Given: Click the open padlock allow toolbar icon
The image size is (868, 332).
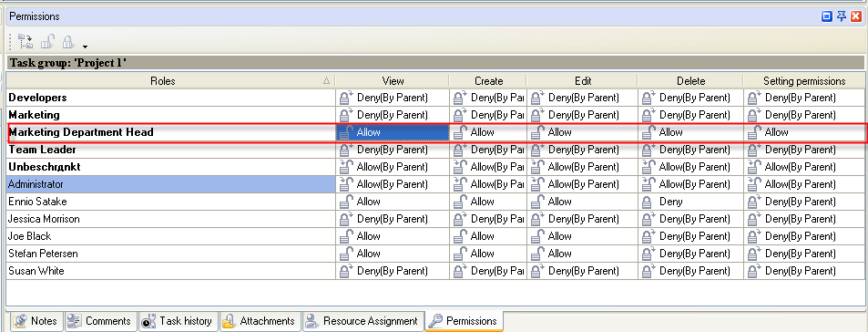Looking at the screenshot, I should coord(48,41).
